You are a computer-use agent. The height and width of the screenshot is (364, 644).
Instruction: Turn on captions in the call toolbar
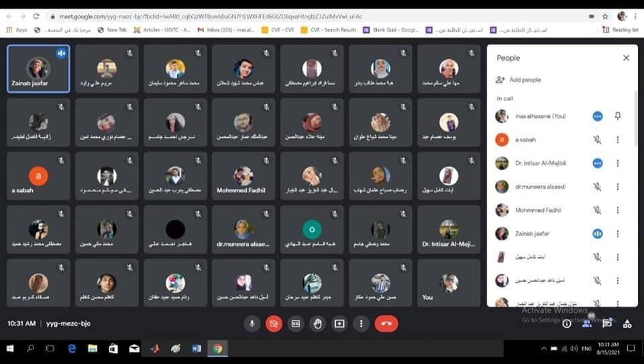click(295, 324)
